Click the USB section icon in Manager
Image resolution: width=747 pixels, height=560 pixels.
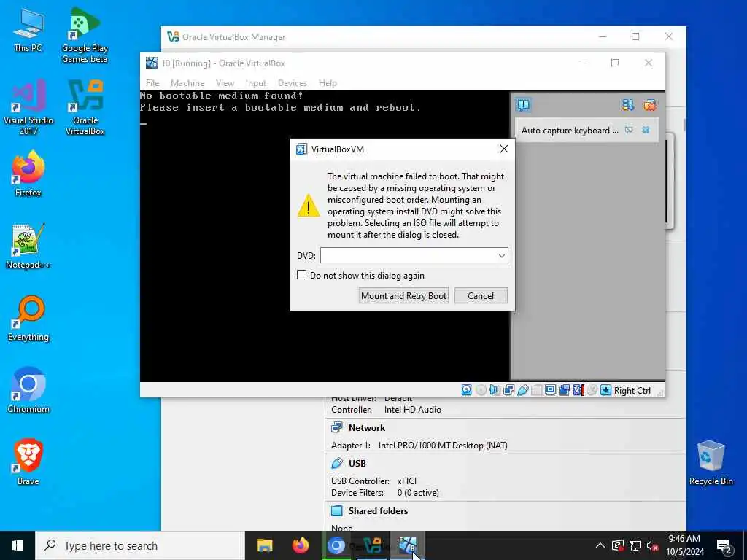click(x=337, y=463)
